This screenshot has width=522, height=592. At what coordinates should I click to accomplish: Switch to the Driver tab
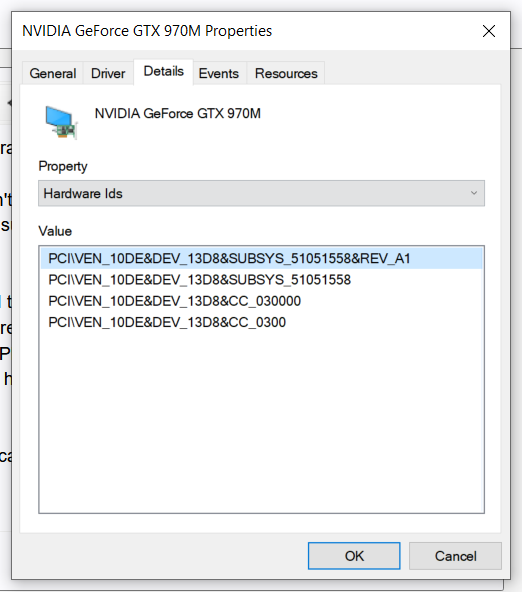click(108, 73)
